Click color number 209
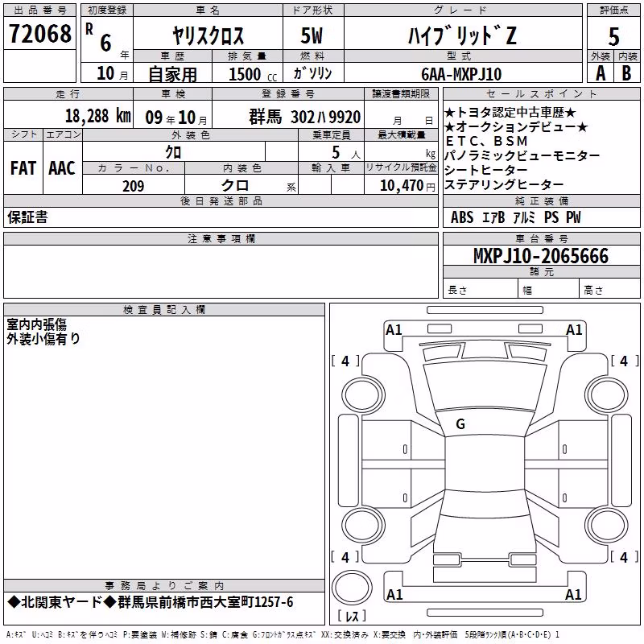Viewport: 644px width, 644px height. (x=134, y=186)
